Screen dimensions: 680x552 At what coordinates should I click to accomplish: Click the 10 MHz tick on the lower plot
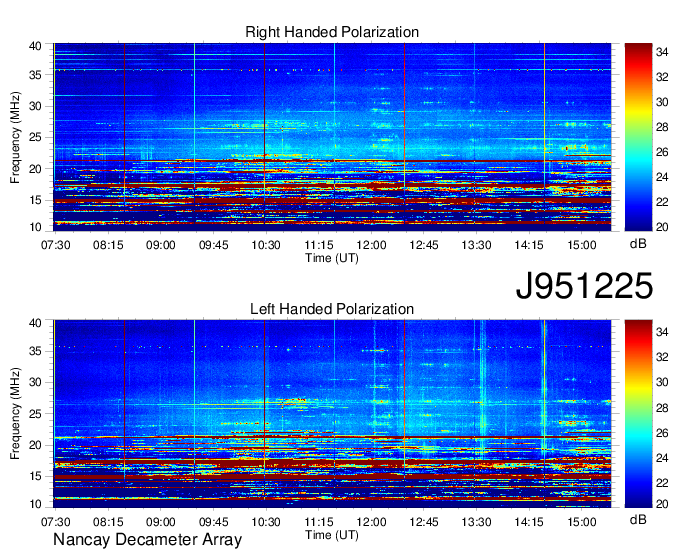tap(35, 504)
